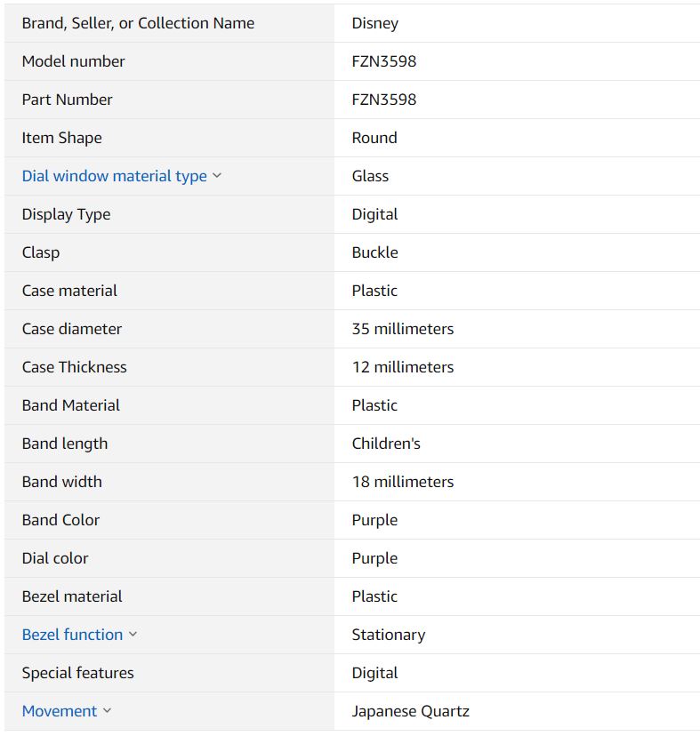Viewport: 700px width, 736px height.
Task: Click the Band Color label
Action: (x=60, y=520)
